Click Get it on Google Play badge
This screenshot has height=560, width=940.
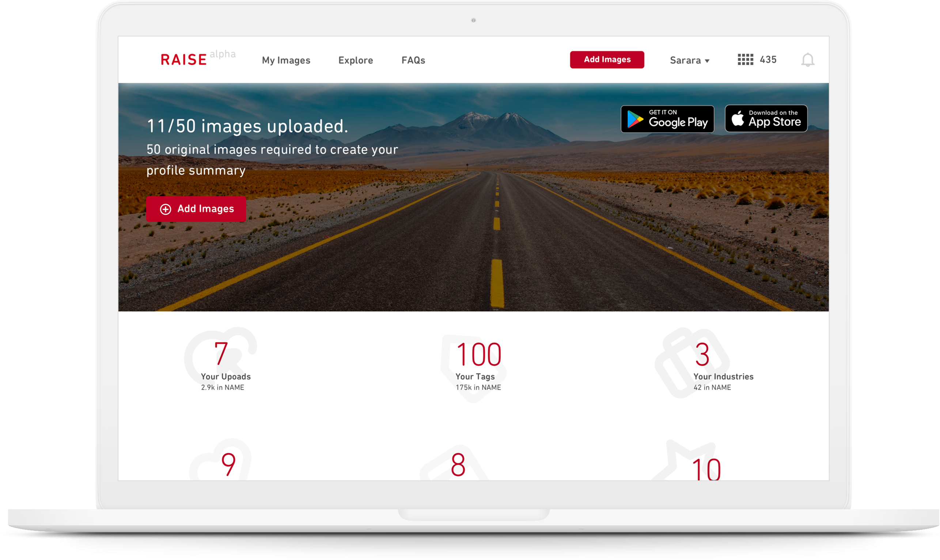pos(667,119)
